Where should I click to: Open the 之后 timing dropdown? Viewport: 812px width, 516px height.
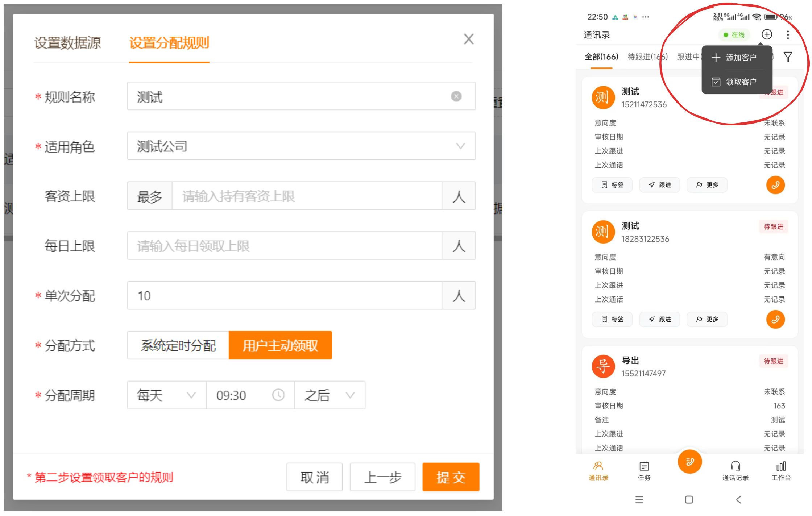(x=329, y=395)
